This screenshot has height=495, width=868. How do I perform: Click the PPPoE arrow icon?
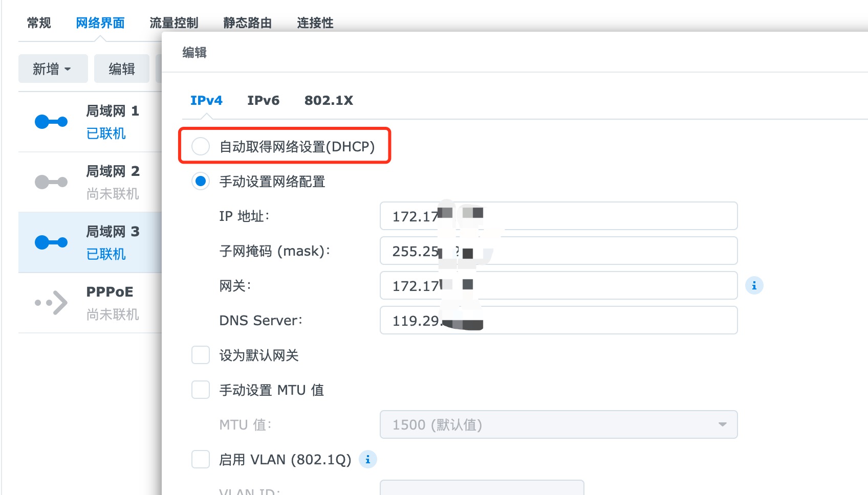[52, 303]
